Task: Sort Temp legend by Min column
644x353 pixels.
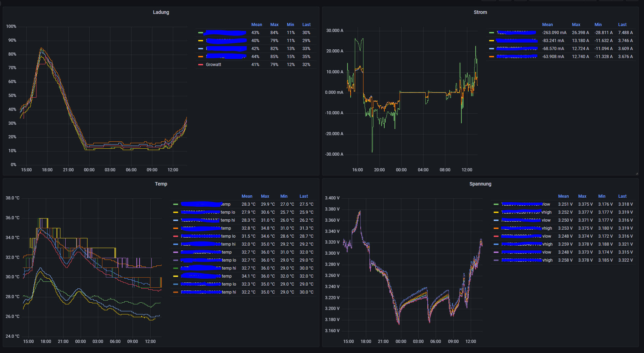Action: (x=284, y=196)
